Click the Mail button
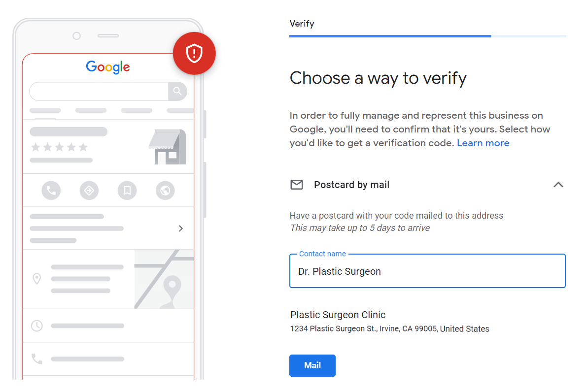The image size is (588, 390). pyautogui.click(x=312, y=365)
